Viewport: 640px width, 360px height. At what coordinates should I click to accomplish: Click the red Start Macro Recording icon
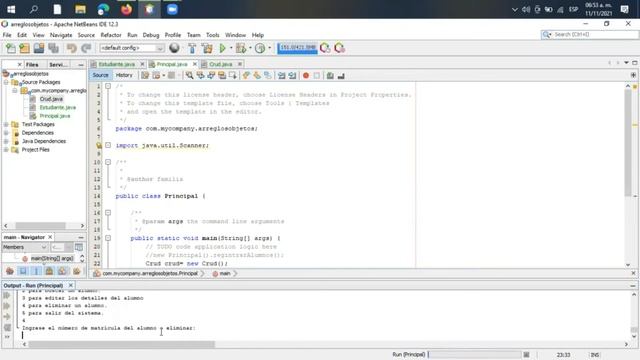[306, 76]
